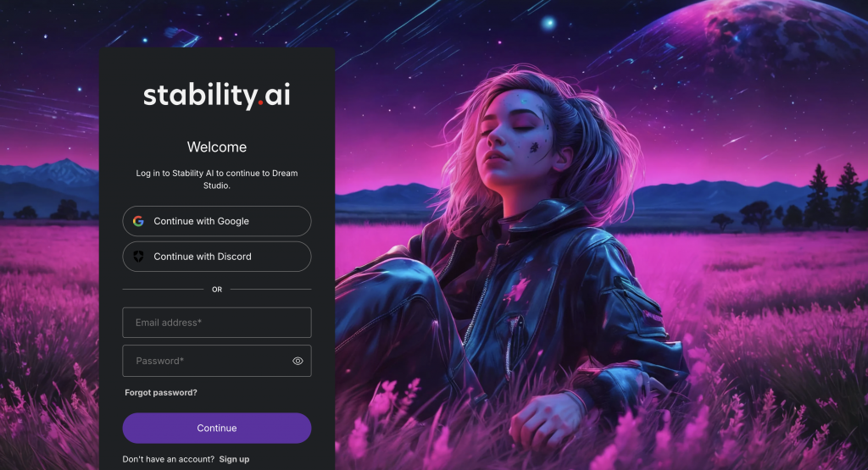Click the Don't have an account text
Screen dimensions: 868x470
[169, 459]
